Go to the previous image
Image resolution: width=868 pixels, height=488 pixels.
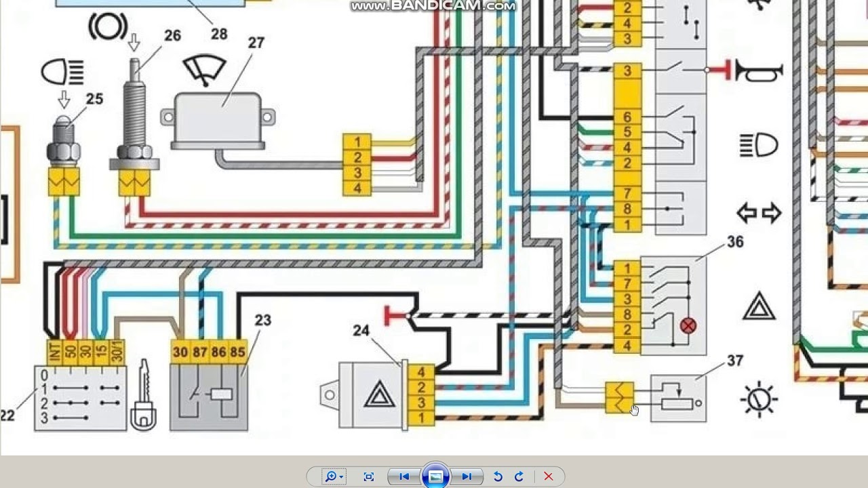coord(404,476)
